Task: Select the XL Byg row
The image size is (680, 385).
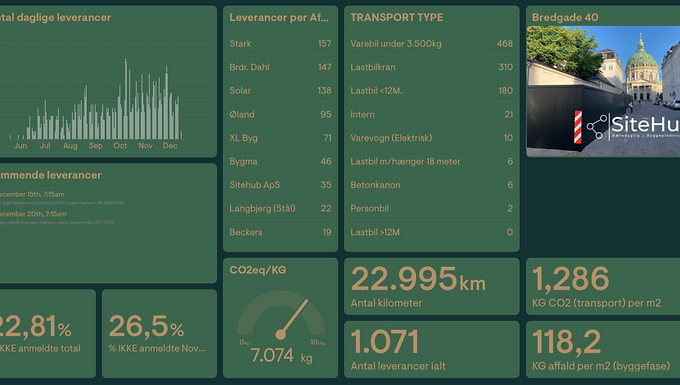Action: pos(280,137)
